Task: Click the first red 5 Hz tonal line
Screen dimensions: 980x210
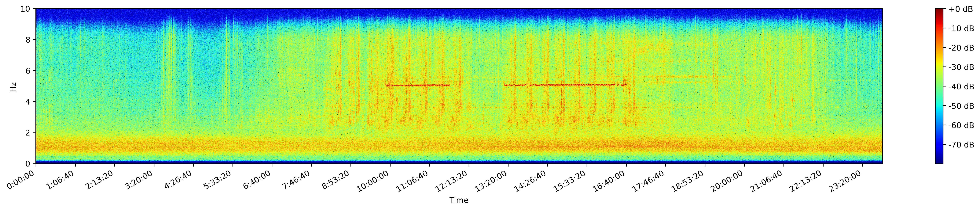Action: click(417, 85)
